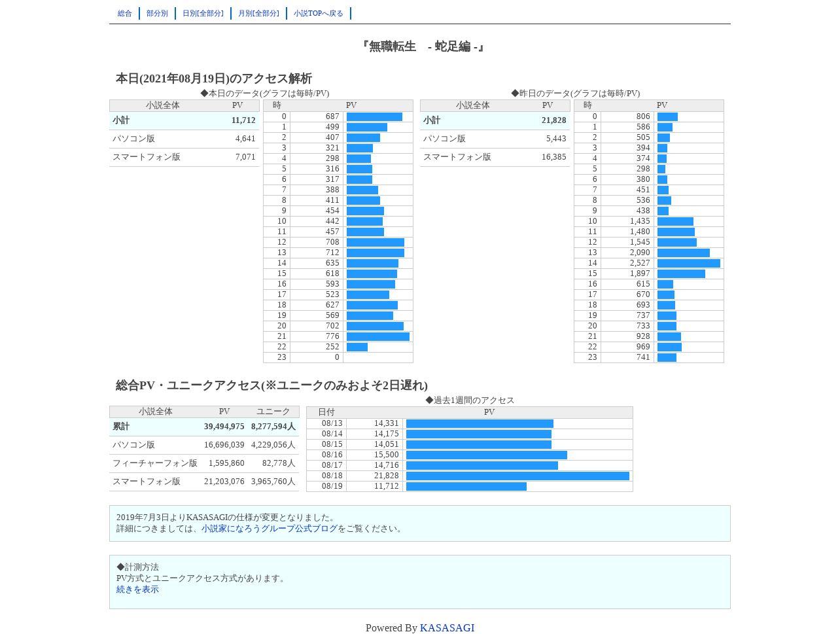This screenshot has height=634, width=840.
Task: Click 累計 unique value 8,277,594人
Action: (273, 427)
